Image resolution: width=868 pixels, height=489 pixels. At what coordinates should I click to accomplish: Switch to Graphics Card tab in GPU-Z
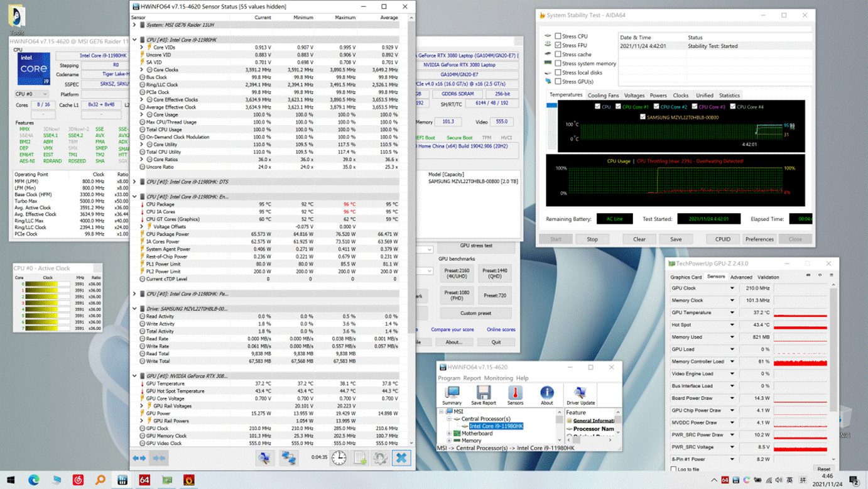point(686,277)
